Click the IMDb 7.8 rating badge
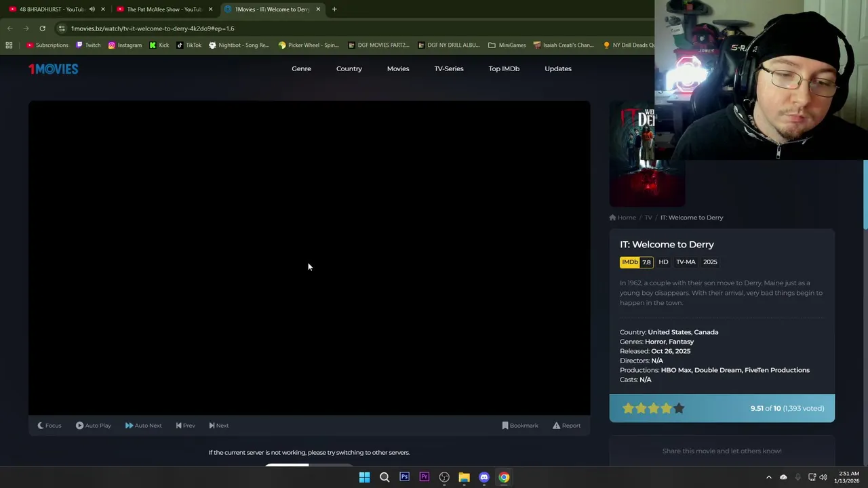Image resolution: width=868 pixels, height=488 pixels. click(636, 262)
